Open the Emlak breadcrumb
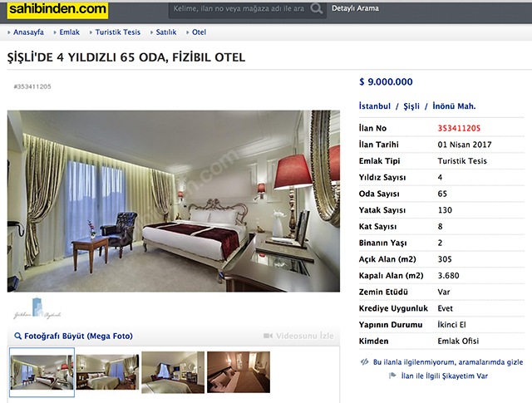Screen dimensions: 532x403 click(x=69, y=32)
